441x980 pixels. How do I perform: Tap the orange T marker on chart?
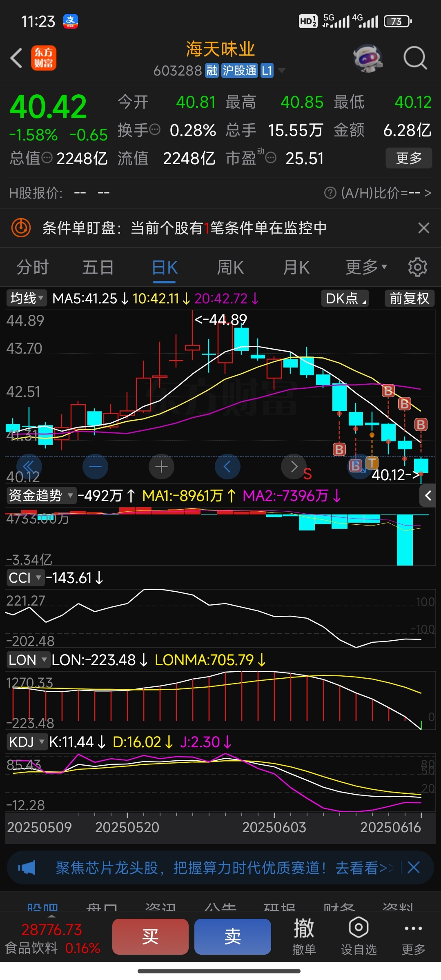coord(372,463)
